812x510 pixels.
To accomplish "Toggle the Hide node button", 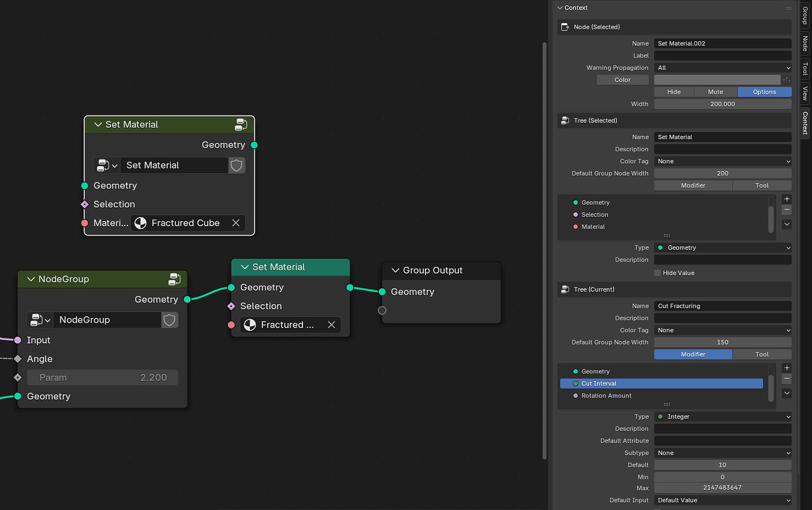I will coord(674,92).
